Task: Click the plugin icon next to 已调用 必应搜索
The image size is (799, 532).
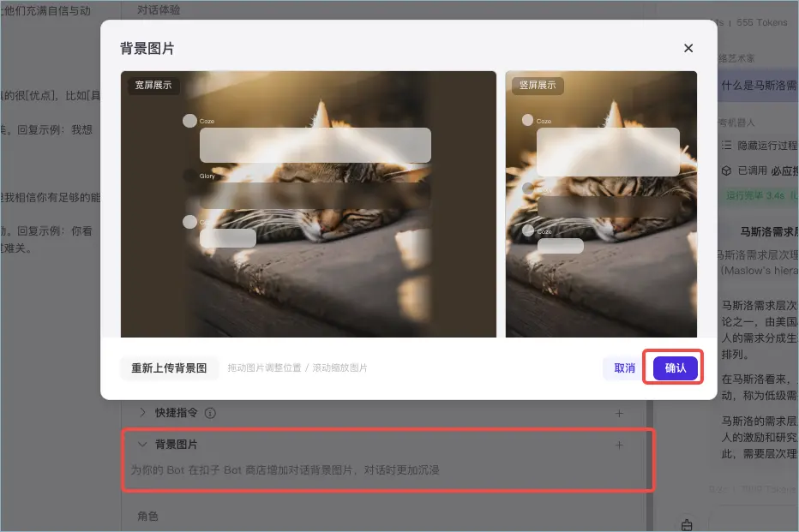Action: click(727, 170)
